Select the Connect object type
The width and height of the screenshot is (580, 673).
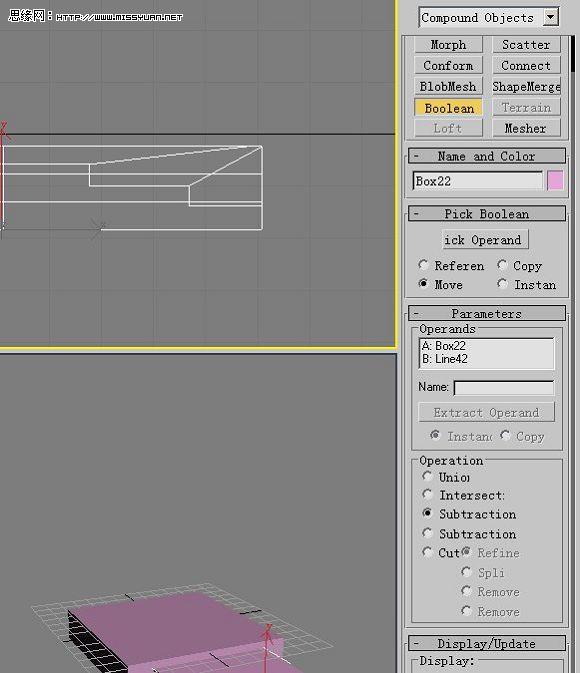click(526, 66)
